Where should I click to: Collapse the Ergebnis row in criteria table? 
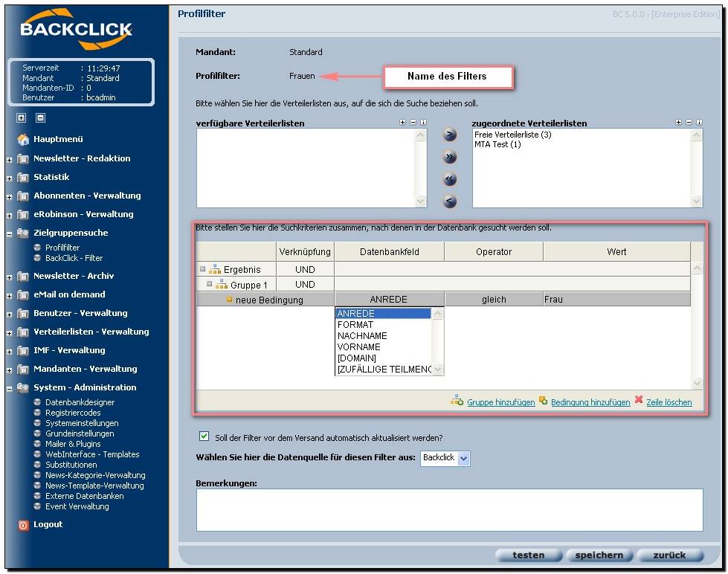202,269
